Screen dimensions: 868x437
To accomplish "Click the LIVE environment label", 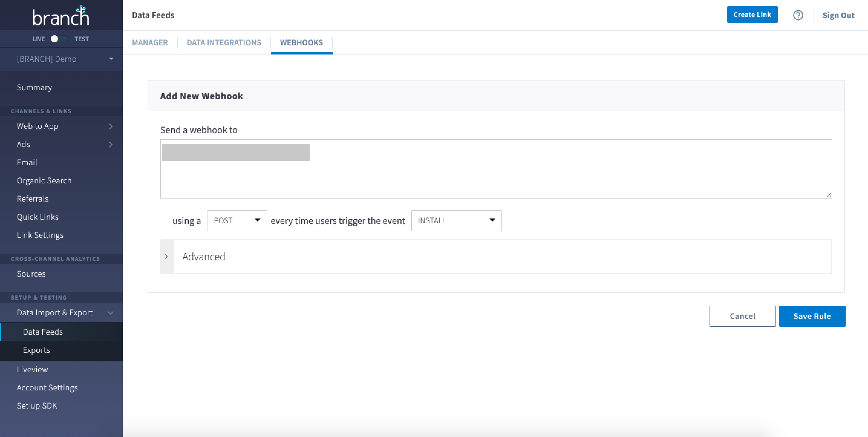I will (39, 39).
